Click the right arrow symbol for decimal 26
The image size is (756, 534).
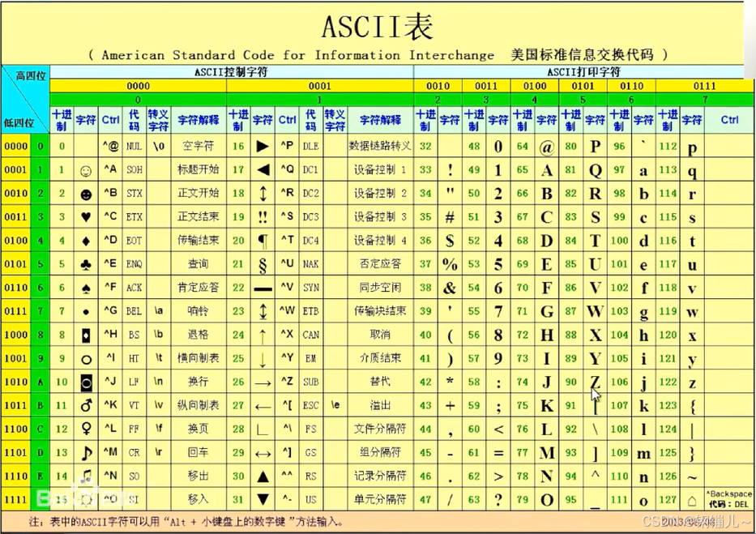click(x=263, y=383)
